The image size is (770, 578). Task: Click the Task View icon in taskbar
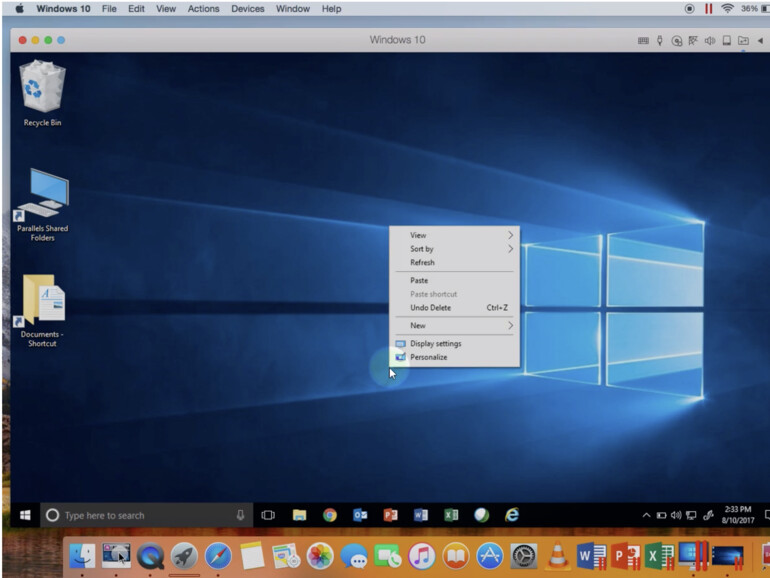pos(268,515)
